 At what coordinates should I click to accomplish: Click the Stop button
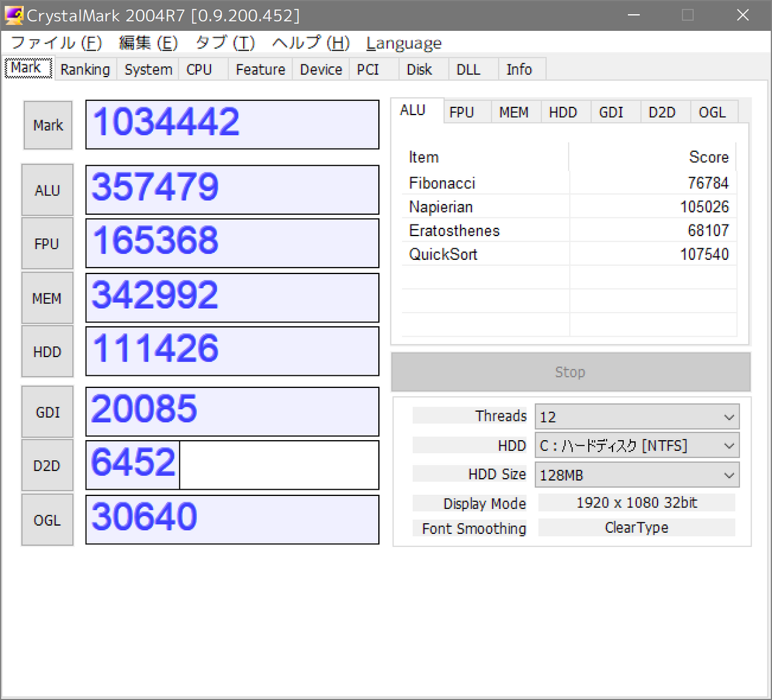[x=571, y=372]
